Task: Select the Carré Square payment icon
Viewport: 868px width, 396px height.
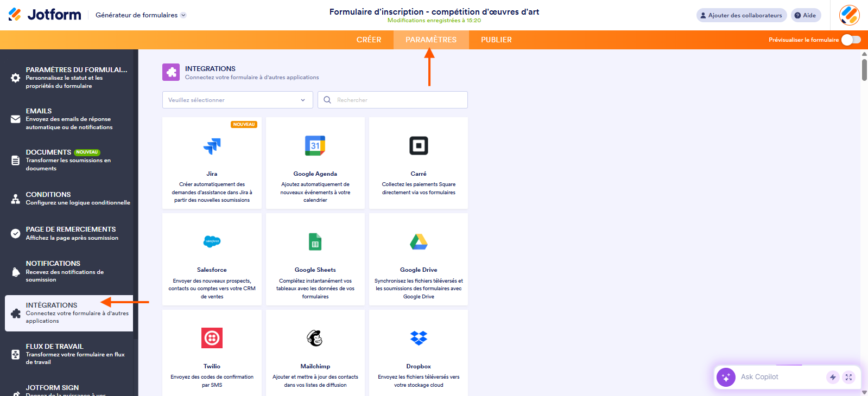Action: pos(419,146)
